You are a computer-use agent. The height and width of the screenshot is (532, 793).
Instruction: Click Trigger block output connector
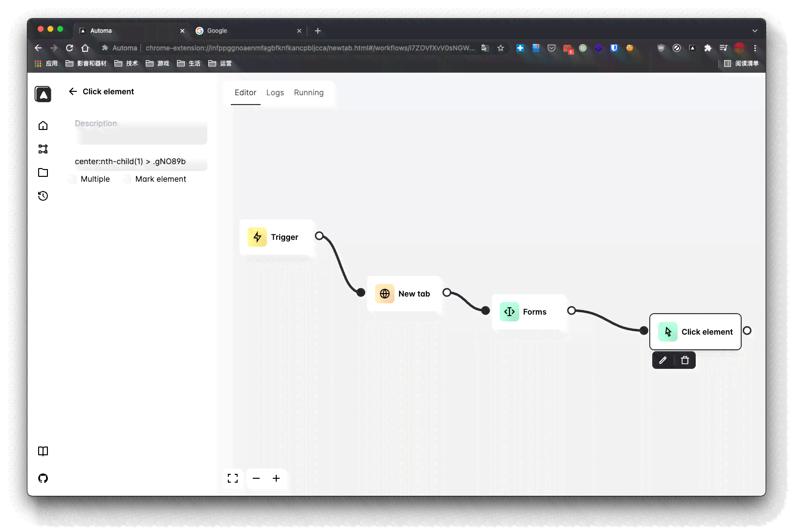click(319, 236)
